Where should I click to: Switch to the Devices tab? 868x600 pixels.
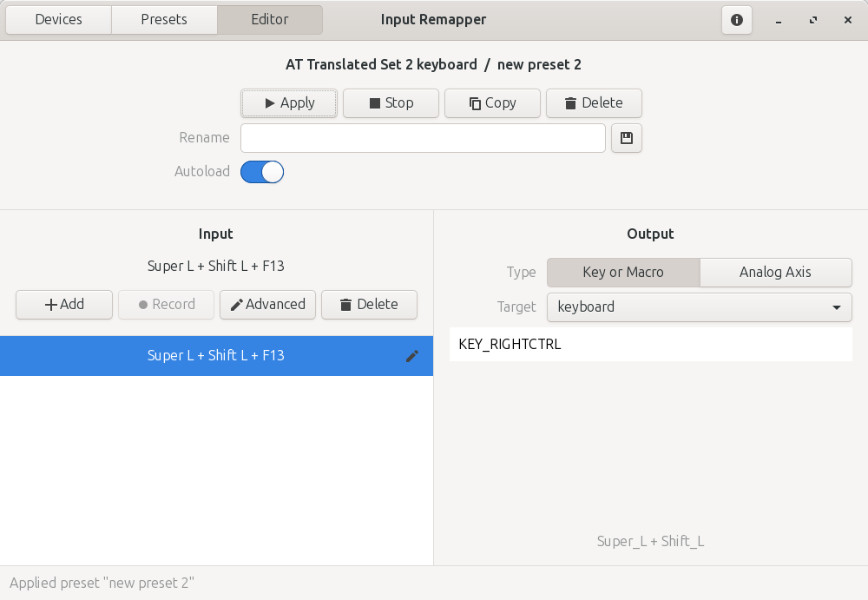click(59, 19)
